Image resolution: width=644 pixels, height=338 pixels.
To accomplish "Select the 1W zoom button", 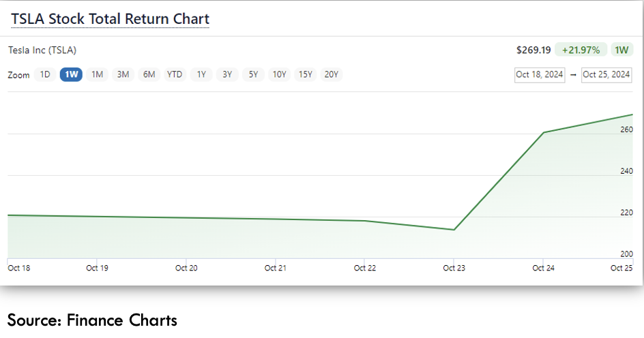I will 71,75.
